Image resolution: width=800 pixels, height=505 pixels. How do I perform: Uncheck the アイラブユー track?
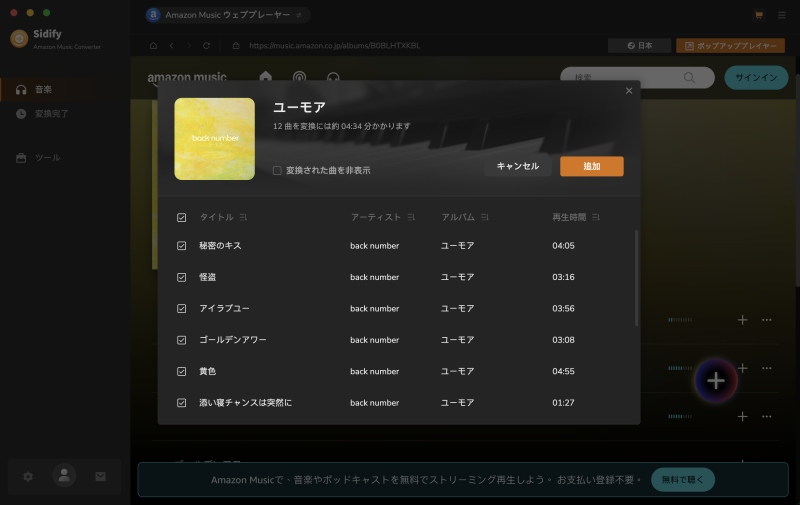pos(182,309)
